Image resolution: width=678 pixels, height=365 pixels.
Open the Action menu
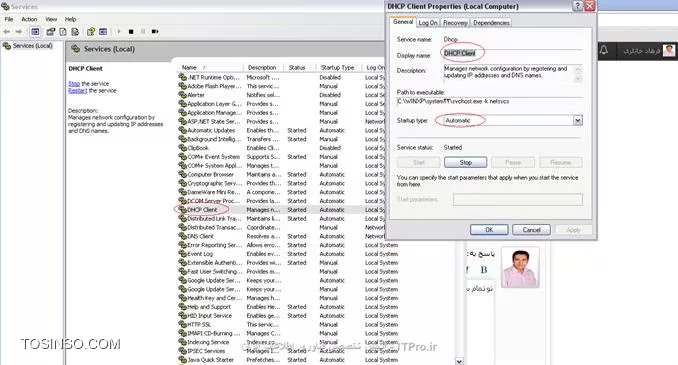[29, 19]
